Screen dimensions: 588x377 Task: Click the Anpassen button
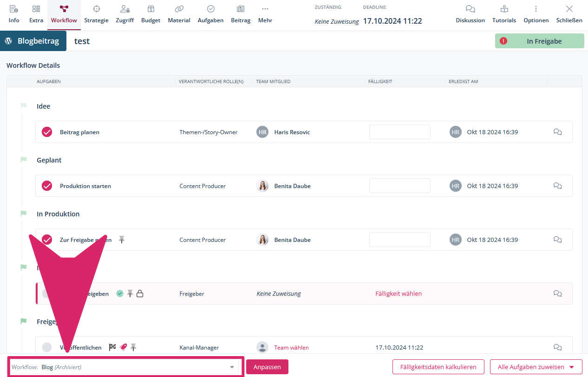pos(267,367)
